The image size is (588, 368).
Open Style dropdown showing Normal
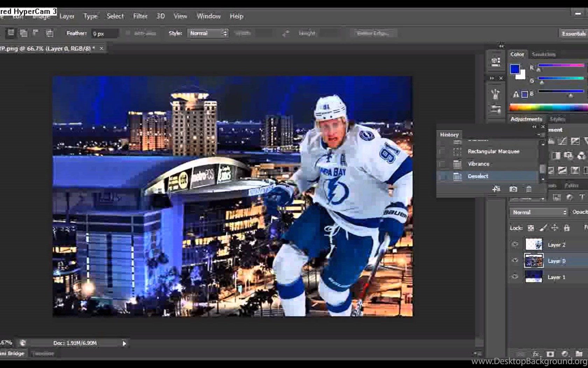pos(208,33)
